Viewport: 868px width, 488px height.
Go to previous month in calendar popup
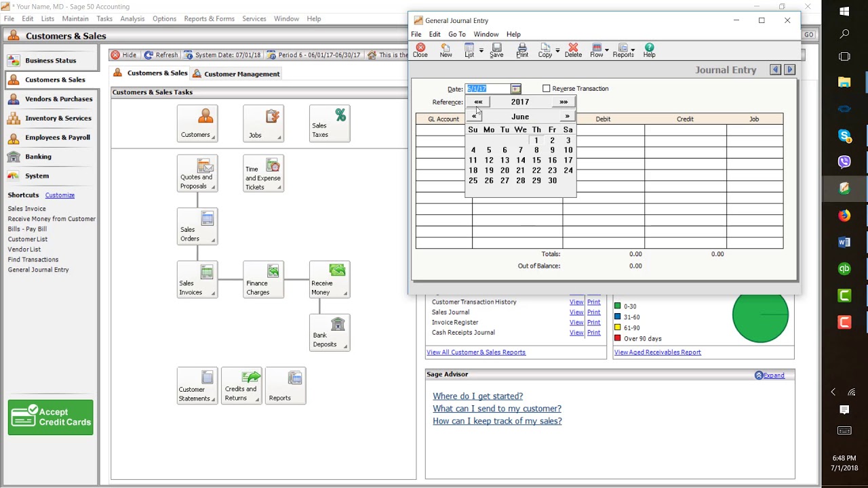point(474,117)
